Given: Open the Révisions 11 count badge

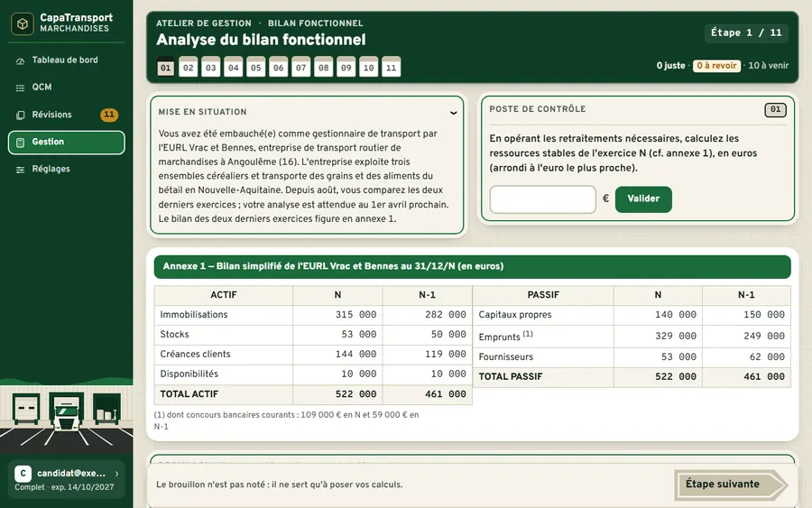Looking at the screenshot, I should (109, 115).
